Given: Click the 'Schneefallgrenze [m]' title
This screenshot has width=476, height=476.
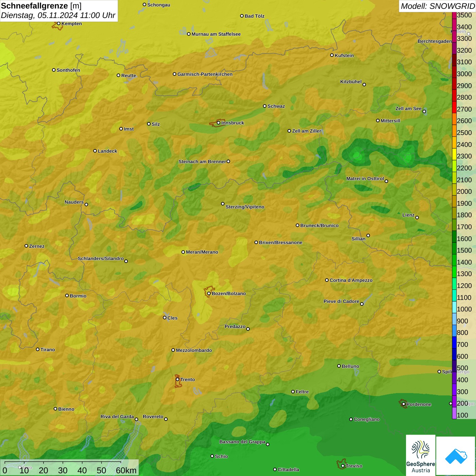Looking at the screenshot, I should coord(41,6).
